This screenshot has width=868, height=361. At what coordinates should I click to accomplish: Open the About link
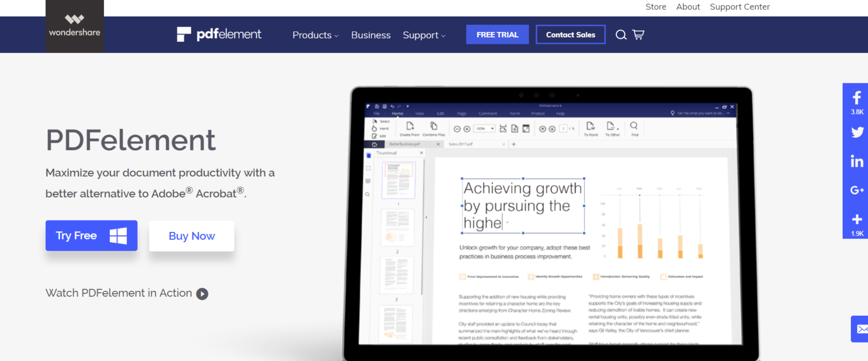[x=688, y=7]
